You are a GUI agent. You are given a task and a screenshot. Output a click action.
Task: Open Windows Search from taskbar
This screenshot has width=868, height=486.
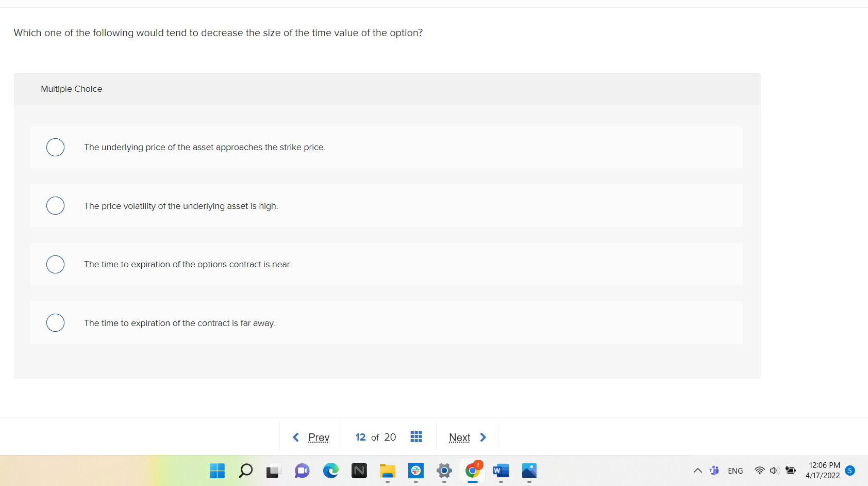coord(246,471)
